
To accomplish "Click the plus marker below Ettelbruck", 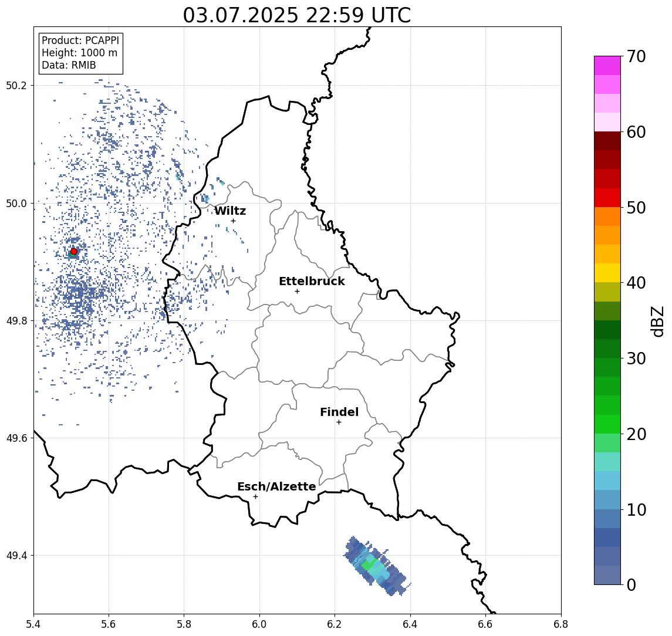I will point(297,292).
